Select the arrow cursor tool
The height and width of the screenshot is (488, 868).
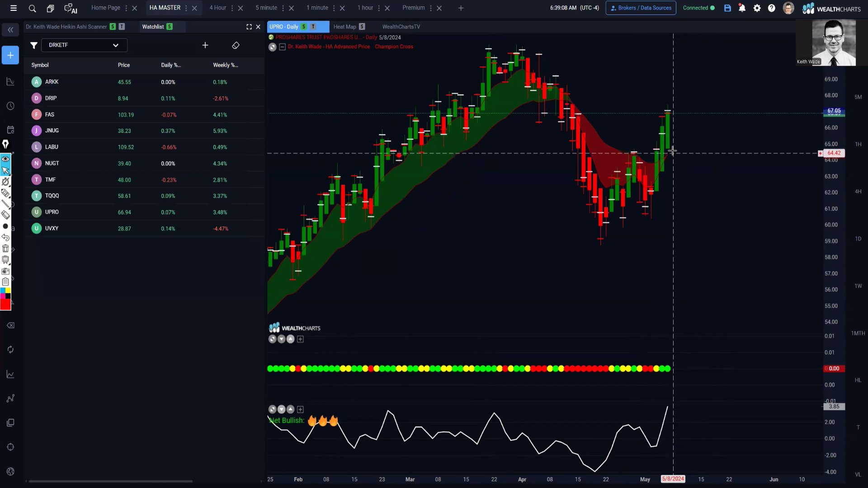pos(5,170)
